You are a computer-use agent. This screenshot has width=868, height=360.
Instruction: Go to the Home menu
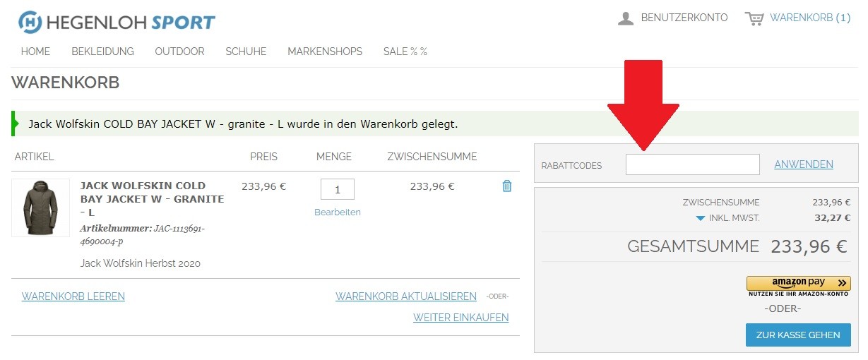pos(35,52)
